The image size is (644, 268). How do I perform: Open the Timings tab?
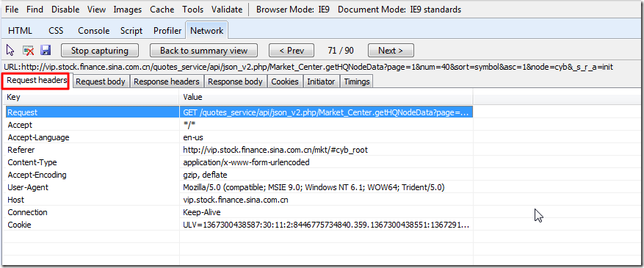[x=357, y=82]
